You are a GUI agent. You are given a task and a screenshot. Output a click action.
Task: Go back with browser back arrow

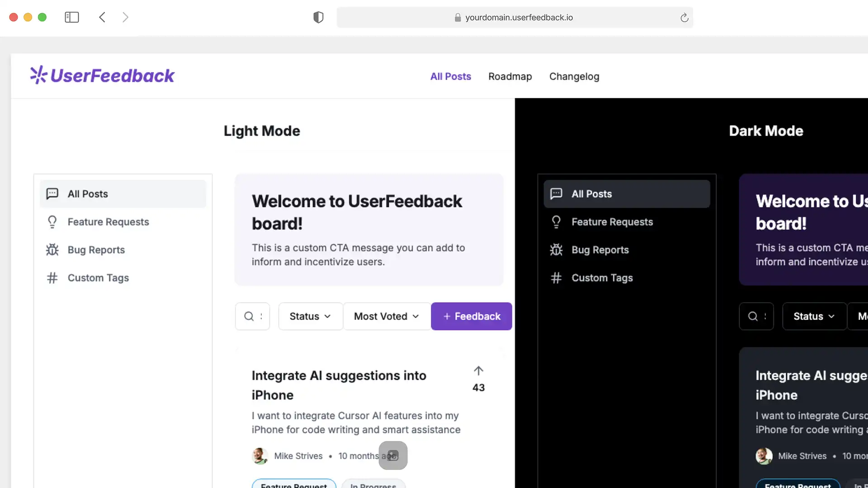pos(102,17)
